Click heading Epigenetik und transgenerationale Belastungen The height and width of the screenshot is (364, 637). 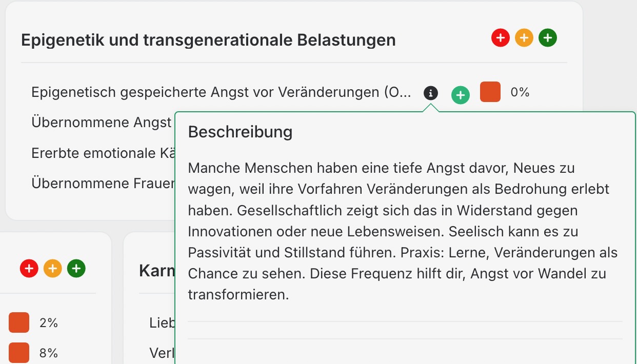coord(208,40)
